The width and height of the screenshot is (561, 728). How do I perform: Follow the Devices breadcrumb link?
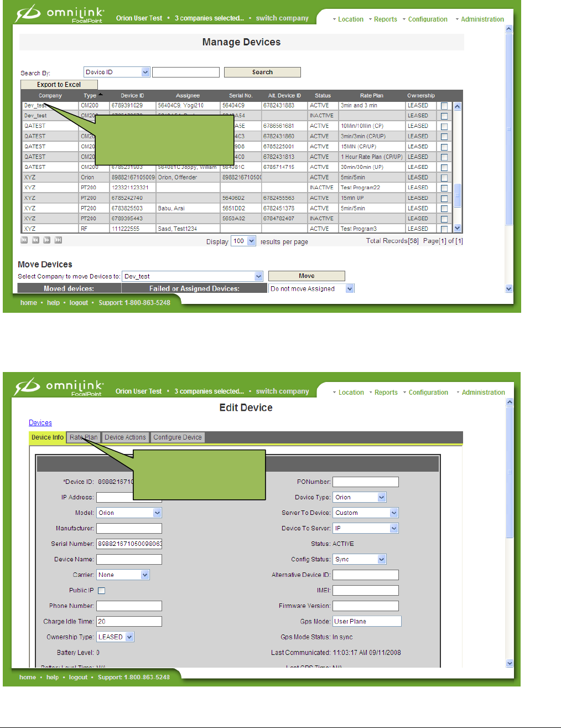coord(40,422)
